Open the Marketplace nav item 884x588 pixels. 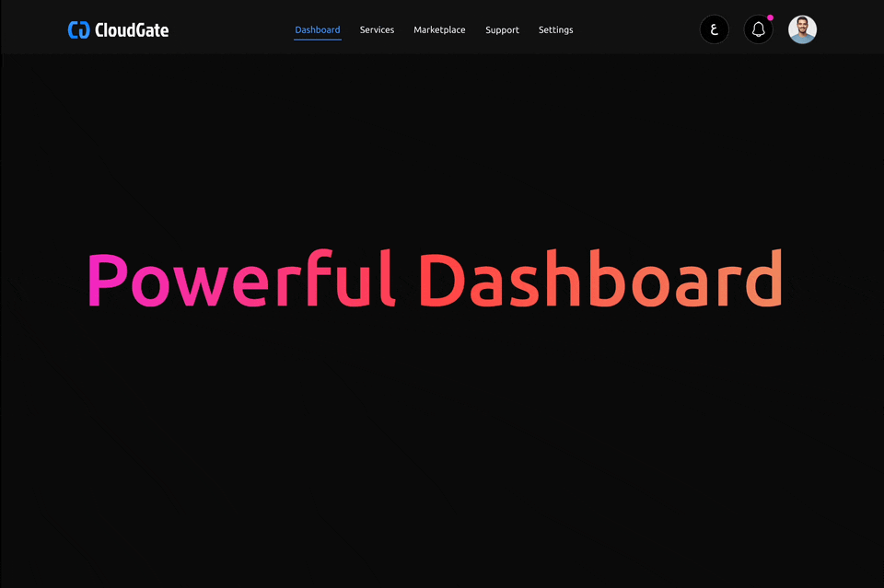(x=439, y=29)
